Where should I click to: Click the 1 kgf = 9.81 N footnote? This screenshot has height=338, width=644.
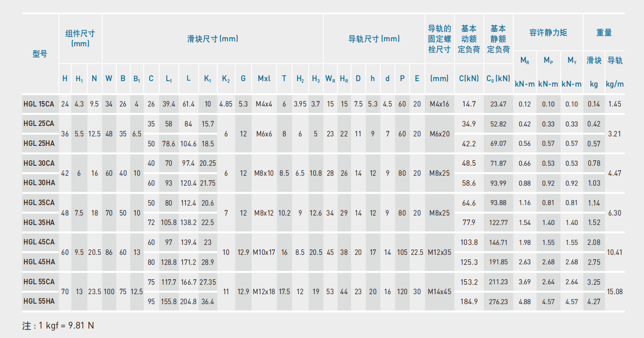(x=58, y=326)
